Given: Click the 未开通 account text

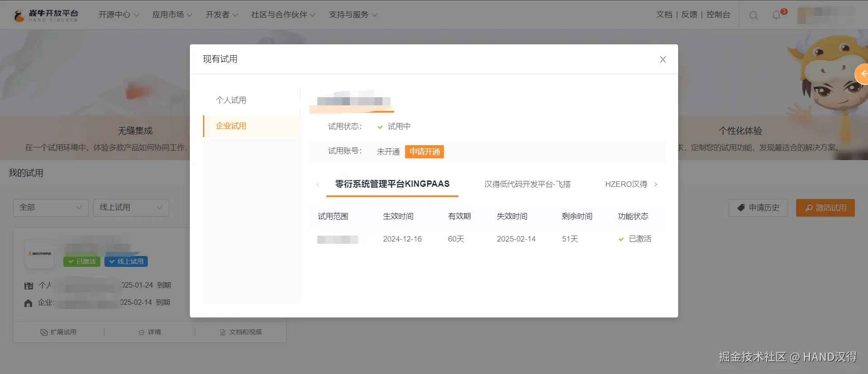Looking at the screenshot, I should point(388,151).
